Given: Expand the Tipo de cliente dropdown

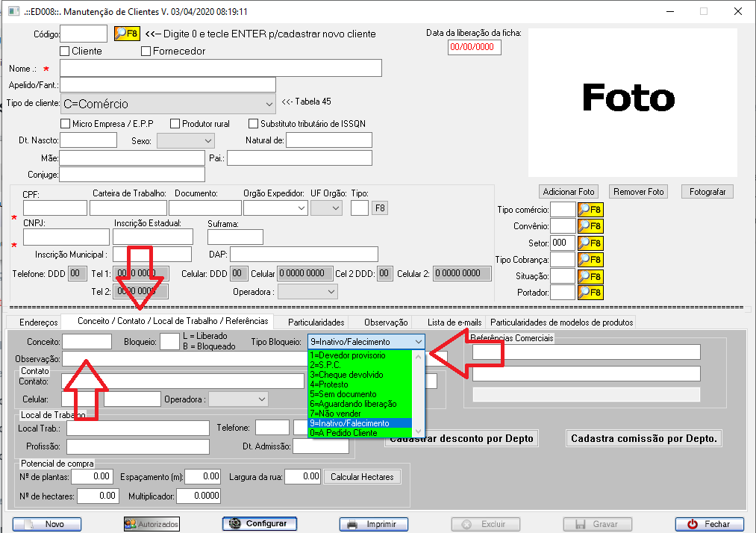Looking at the screenshot, I should 269,104.
